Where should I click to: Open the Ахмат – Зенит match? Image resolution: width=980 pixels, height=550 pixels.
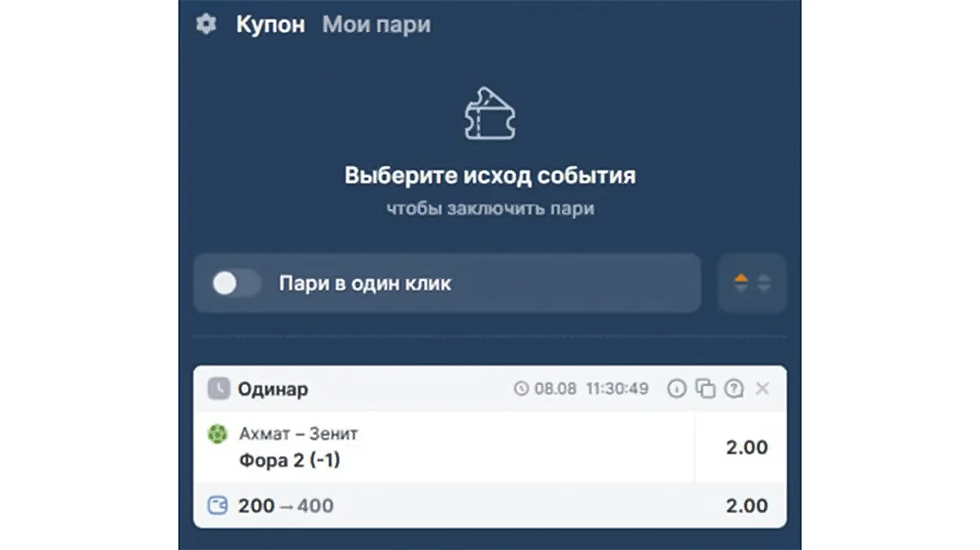pyautogui.click(x=298, y=434)
